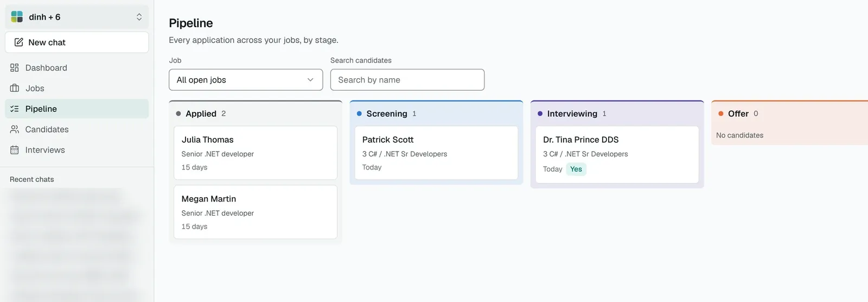Viewport: 868px width, 302px height.
Task: Click the orange dot beside Offer
Action: click(721, 114)
